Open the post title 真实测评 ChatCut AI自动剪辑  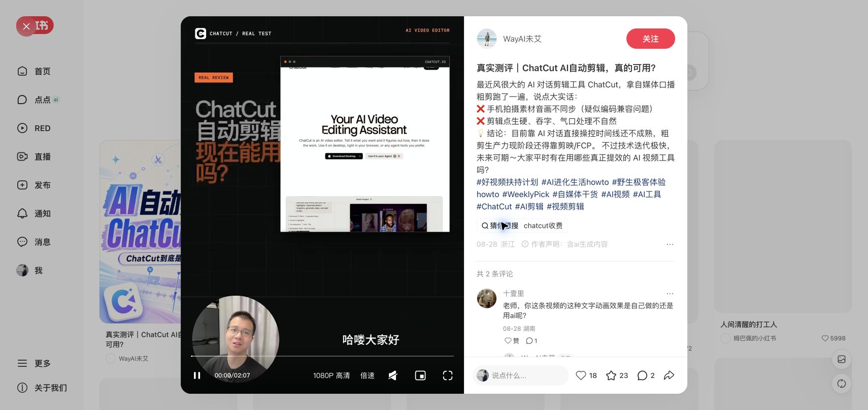point(566,68)
